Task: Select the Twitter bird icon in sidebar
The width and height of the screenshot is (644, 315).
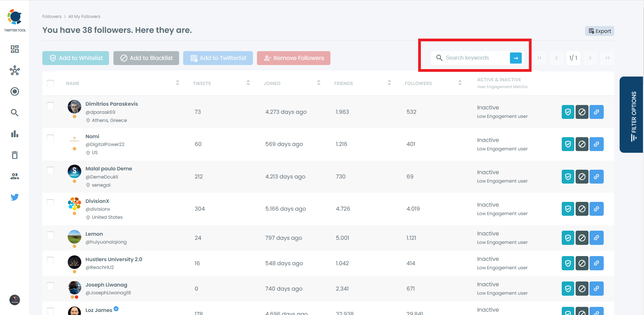Action: [x=15, y=197]
